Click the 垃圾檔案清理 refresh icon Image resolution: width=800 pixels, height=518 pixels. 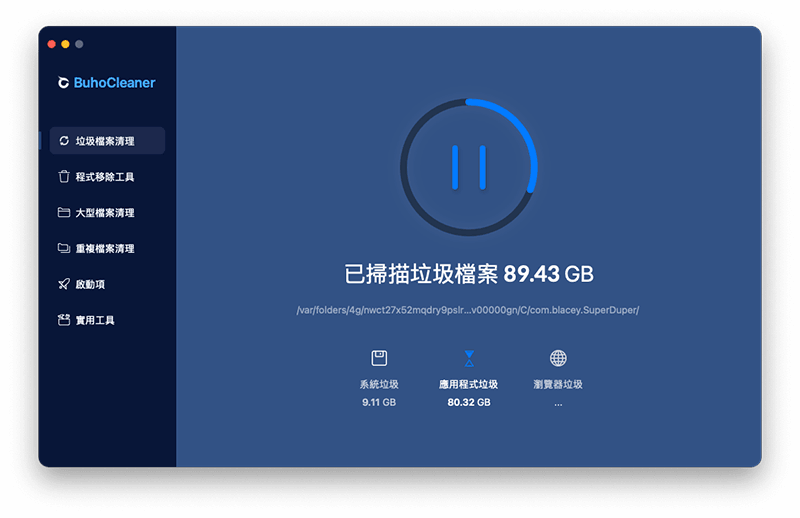64,141
